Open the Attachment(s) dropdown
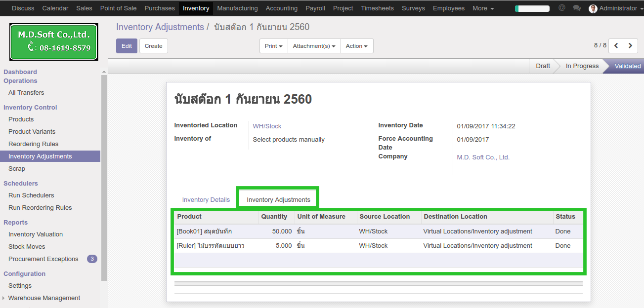 314,46
